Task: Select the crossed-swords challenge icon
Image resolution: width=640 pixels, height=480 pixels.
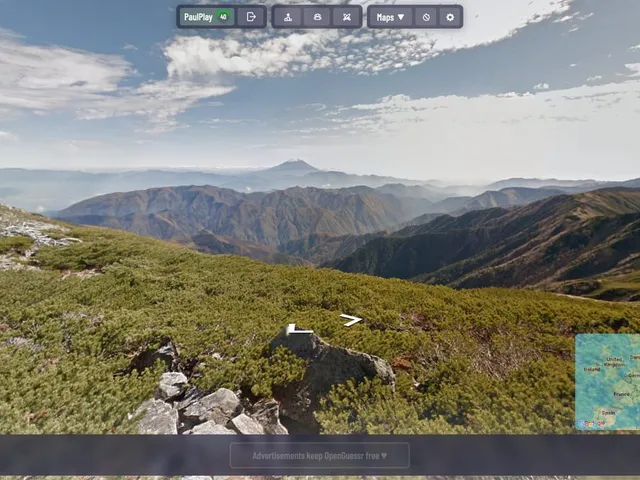Action: 347,17
